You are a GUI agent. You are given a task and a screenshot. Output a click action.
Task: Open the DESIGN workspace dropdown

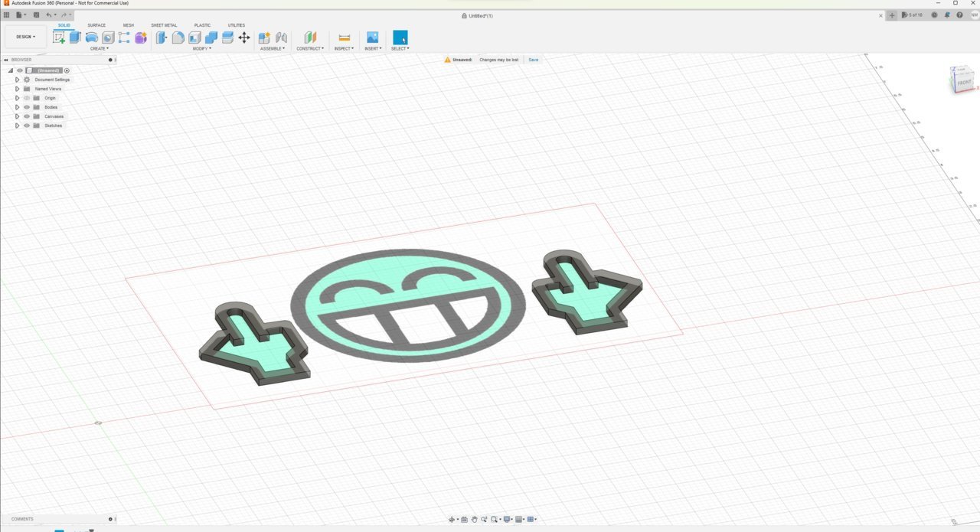(26, 37)
